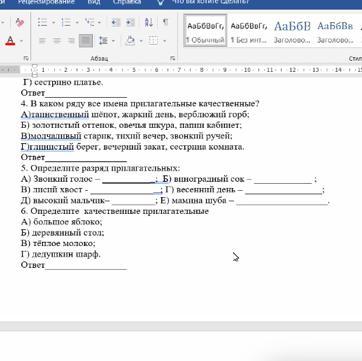Open the Рецензирование ribbon tab

pyautogui.click(x=46, y=2)
